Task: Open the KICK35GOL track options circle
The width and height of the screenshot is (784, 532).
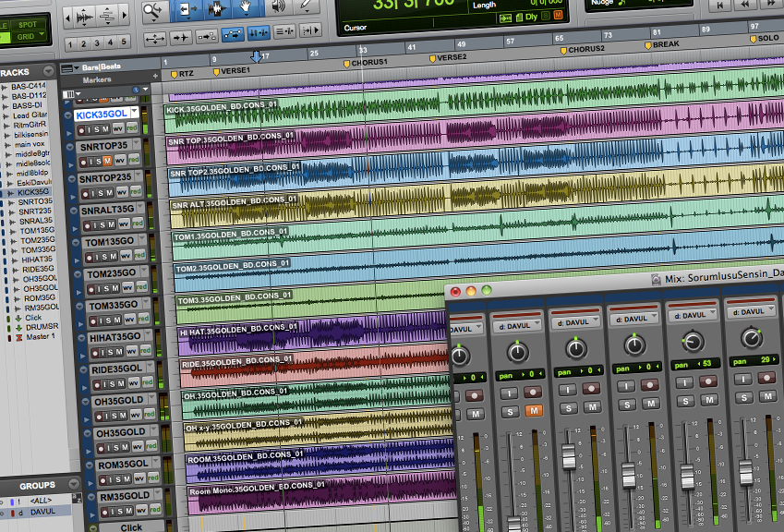Action: coord(68,115)
